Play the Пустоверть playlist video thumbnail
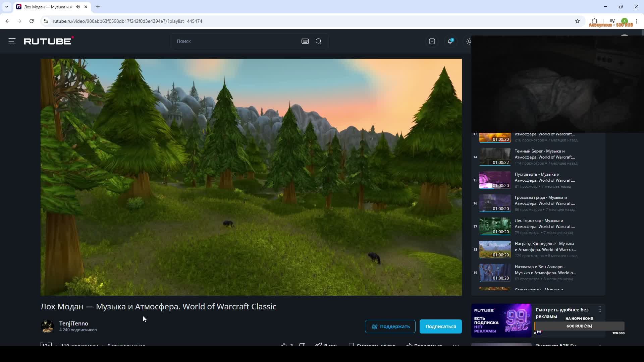Image resolution: width=644 pixels, height=362 pixels. (x=495, y=180)
